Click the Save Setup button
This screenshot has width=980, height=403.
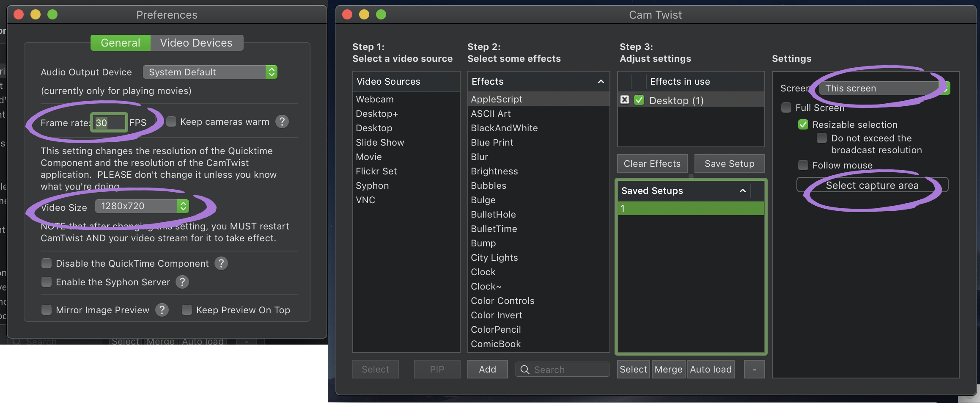click(730, 164)
